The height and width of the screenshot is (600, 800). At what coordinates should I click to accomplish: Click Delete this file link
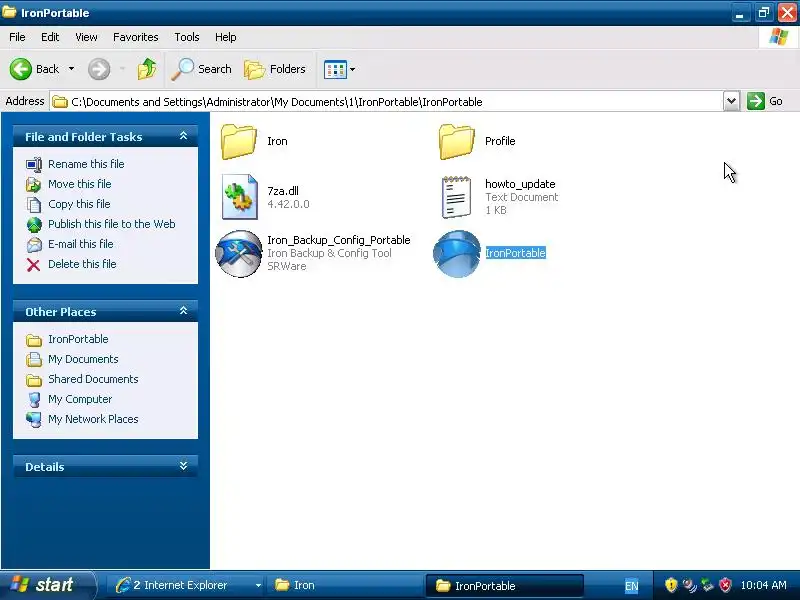[82, 264]
